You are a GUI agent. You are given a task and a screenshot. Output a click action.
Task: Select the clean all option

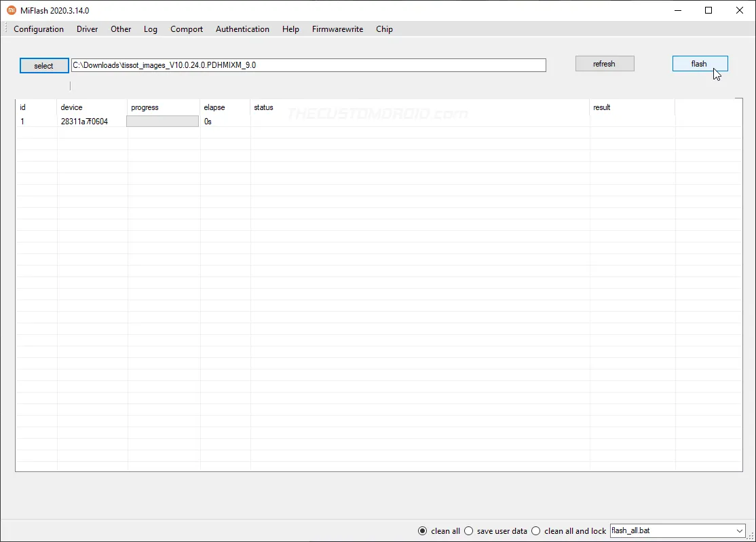pos(422,530)
